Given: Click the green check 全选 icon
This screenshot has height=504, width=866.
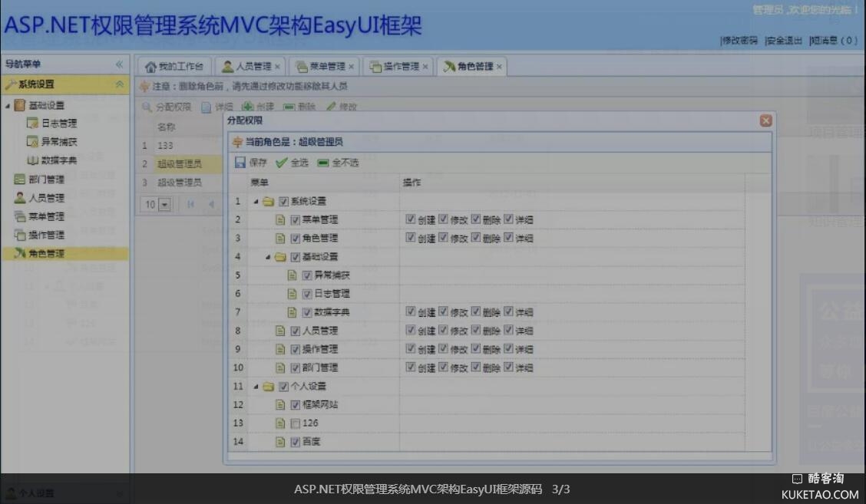Looking at the screenshot, I should (x=282, y=163).
